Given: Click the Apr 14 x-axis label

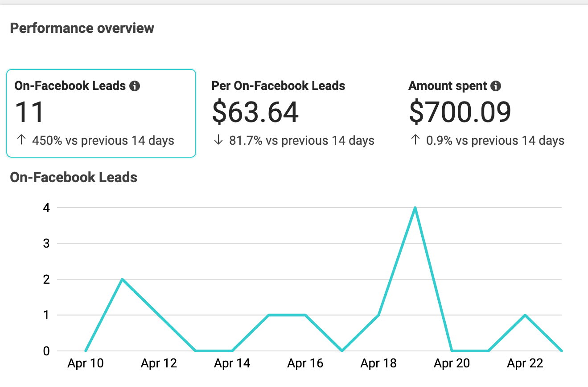Looking at the screenshot, I should pos(232,363).
